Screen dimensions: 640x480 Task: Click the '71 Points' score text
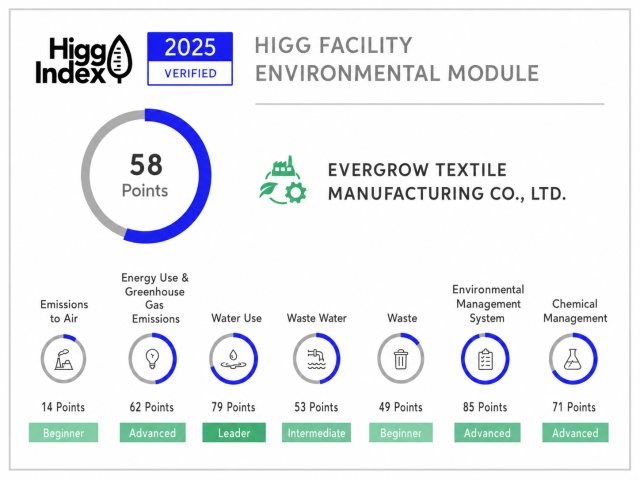[574, 407]
